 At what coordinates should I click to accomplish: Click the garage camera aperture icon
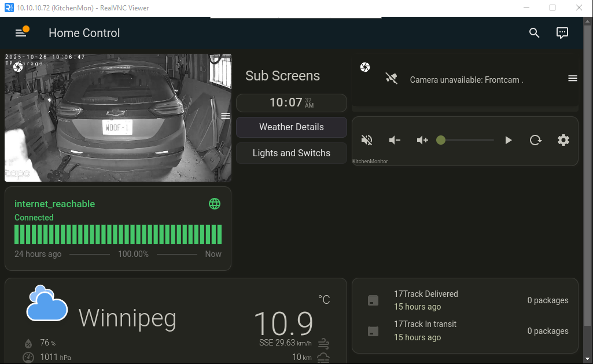(x=18, y=68)
